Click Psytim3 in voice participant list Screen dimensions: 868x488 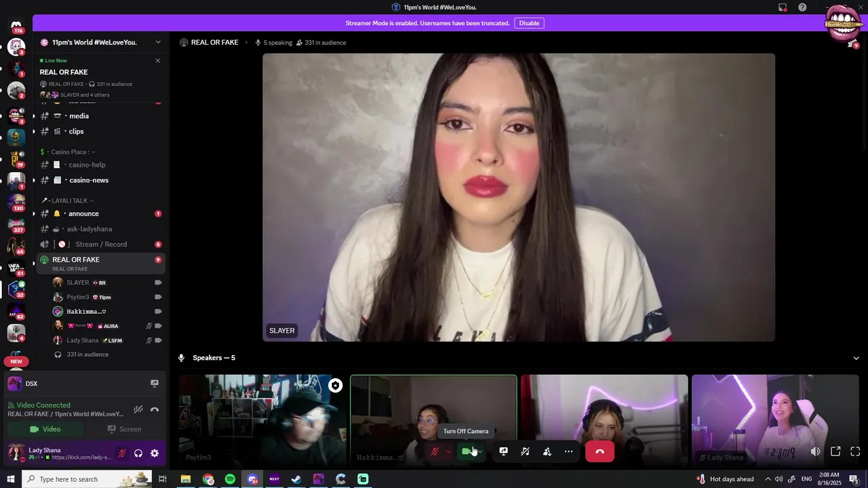107,297
